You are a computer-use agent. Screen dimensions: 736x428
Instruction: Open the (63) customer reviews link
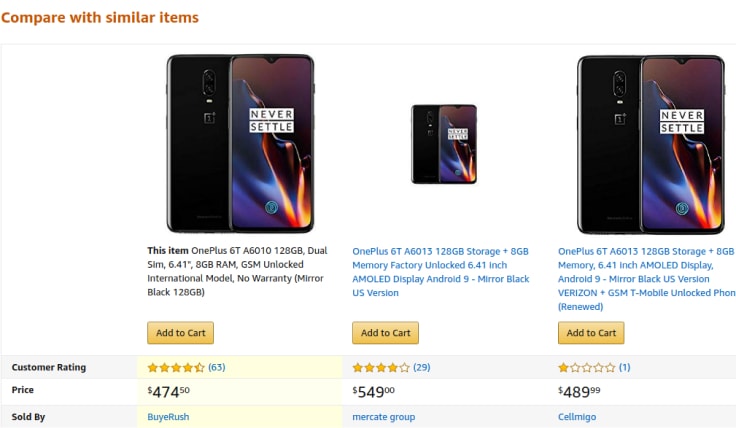pyautogui.click(x=216, y=367)
